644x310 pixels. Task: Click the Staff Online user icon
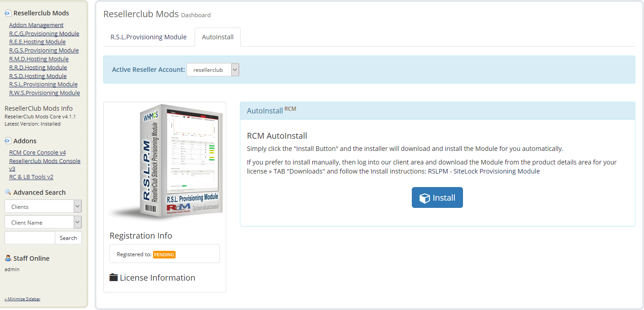(8, 258)
